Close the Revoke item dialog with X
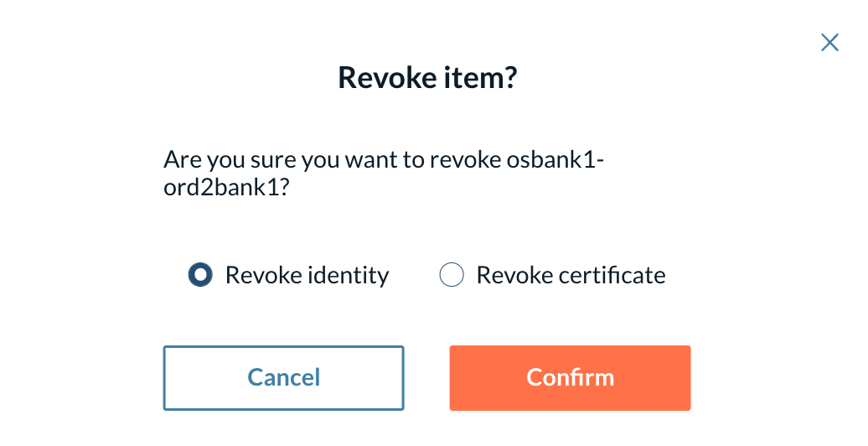This screenshot has height=446, width=868. coord(829,42)
